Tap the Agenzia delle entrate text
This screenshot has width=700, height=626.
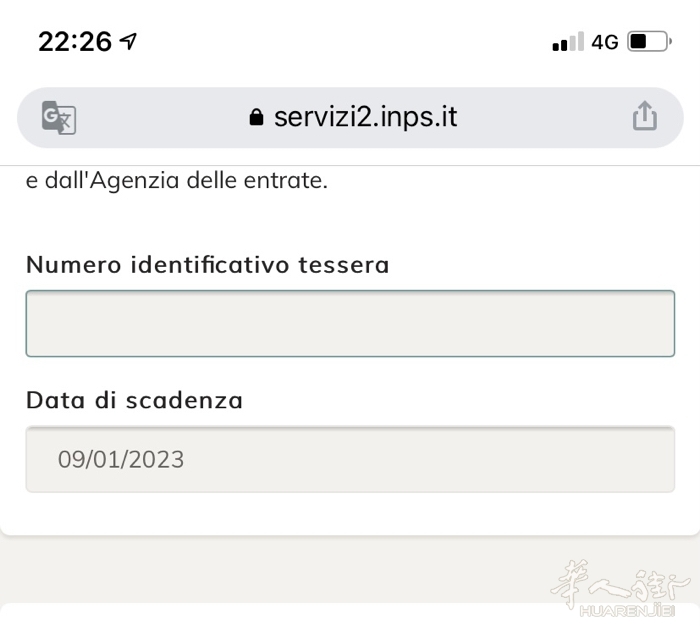[x=208, y=180]
